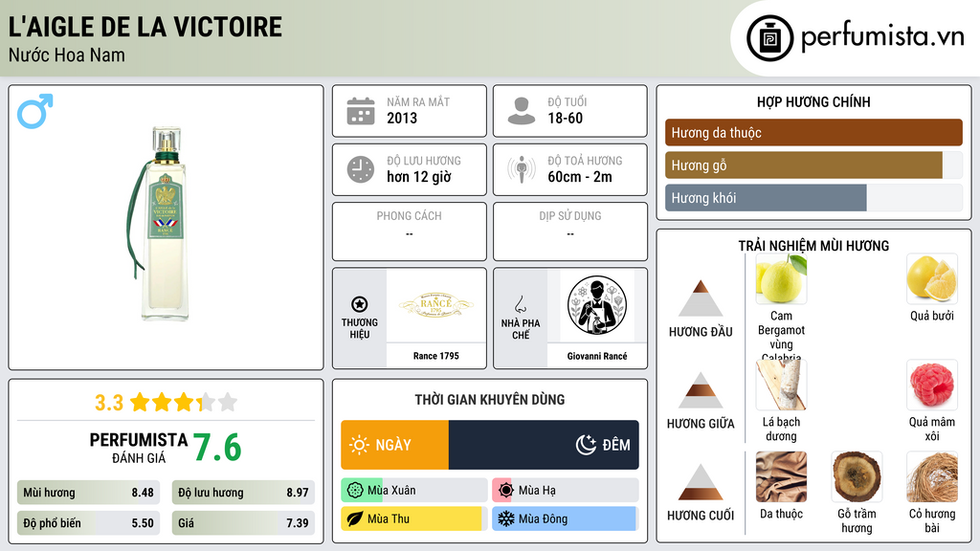
Task: Click the Trải nghiệm mùi hương heading
Action: (x=813, y=246)
